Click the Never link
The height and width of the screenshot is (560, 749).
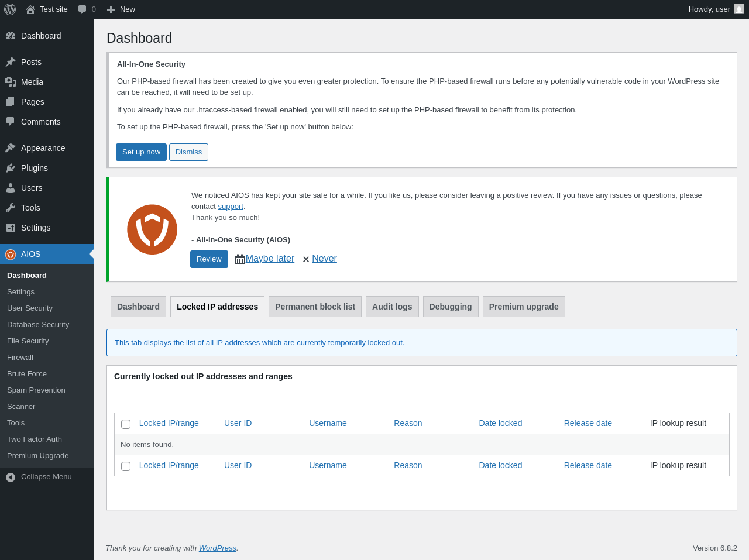coord(324,259)
